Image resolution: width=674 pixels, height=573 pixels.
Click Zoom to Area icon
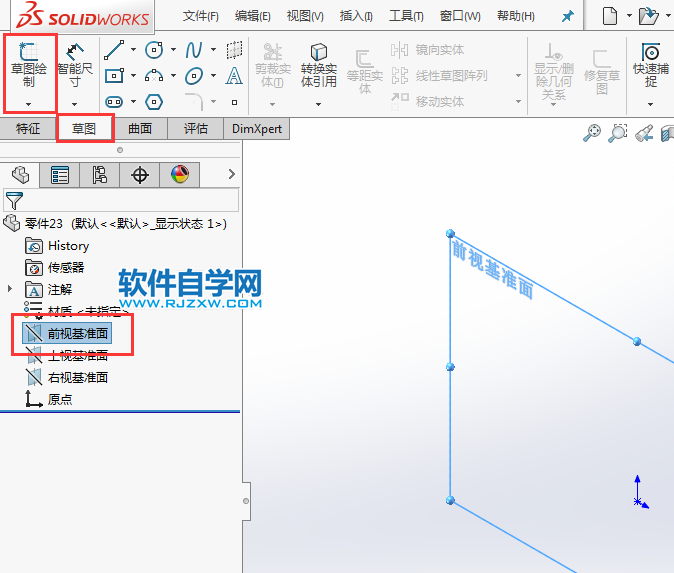click(x=618, y=132)
